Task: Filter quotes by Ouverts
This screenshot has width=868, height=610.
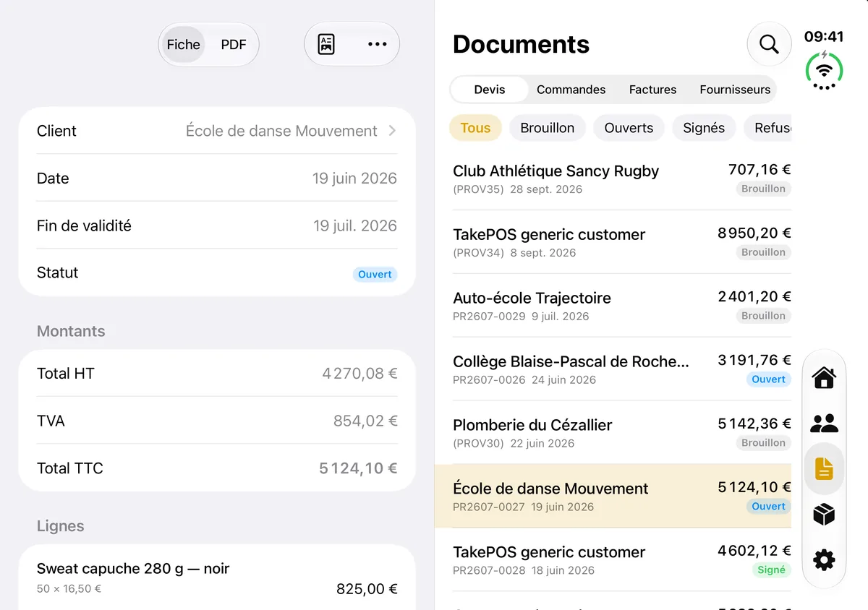Action: pyautogui.click(x=629, y=128)
